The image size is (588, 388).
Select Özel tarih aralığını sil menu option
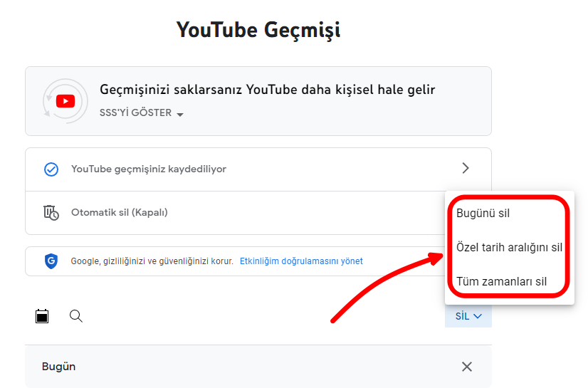pyautogui.click(x=509, y=248)
